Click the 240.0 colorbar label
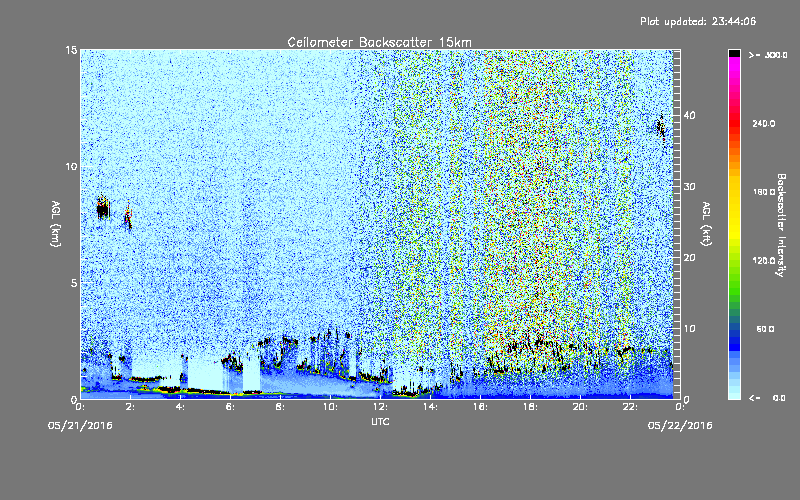This screenshot has width=800, height=500. point(764,124)
